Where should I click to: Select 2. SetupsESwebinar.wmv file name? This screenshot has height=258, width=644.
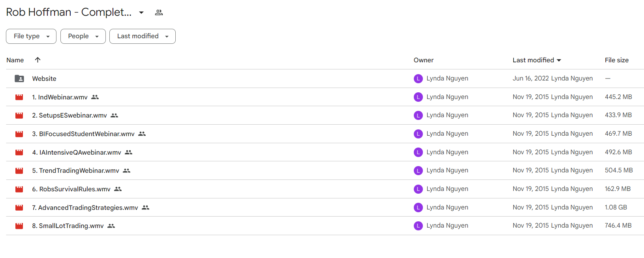tap(69, 115)
